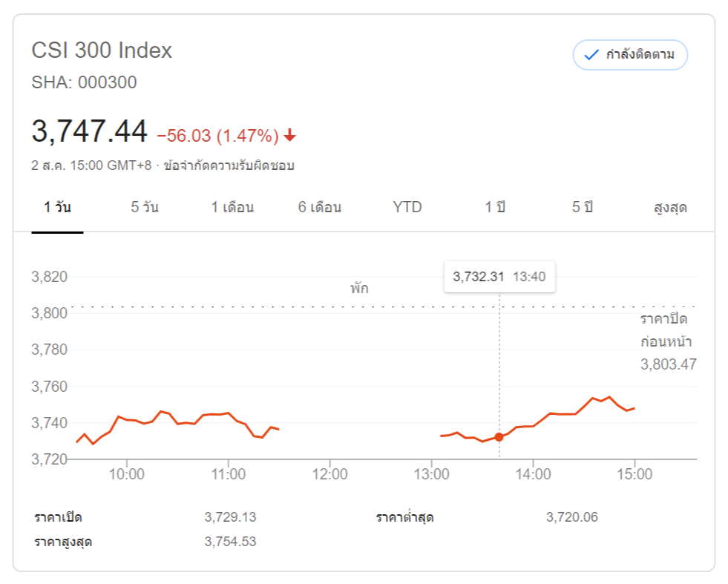Click the 3,747.44 current price value
This screenshot has width=728, height=584.
90,132
